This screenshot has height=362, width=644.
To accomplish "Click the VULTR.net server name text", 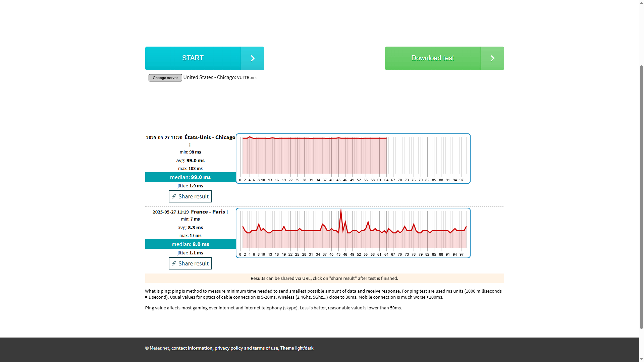I will point(247,78).
